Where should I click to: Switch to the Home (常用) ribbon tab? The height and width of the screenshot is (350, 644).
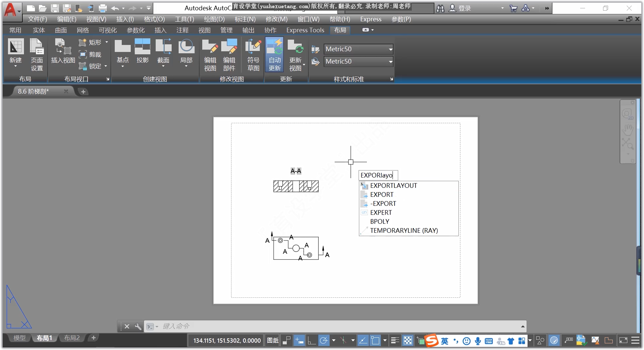[15, 30]
